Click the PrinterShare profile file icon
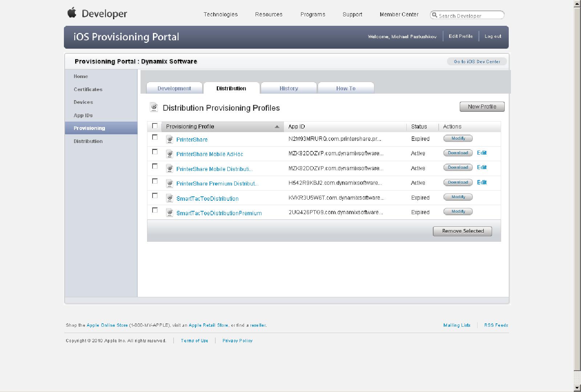This screenshot has height=392, width=581. click(170, 139)
